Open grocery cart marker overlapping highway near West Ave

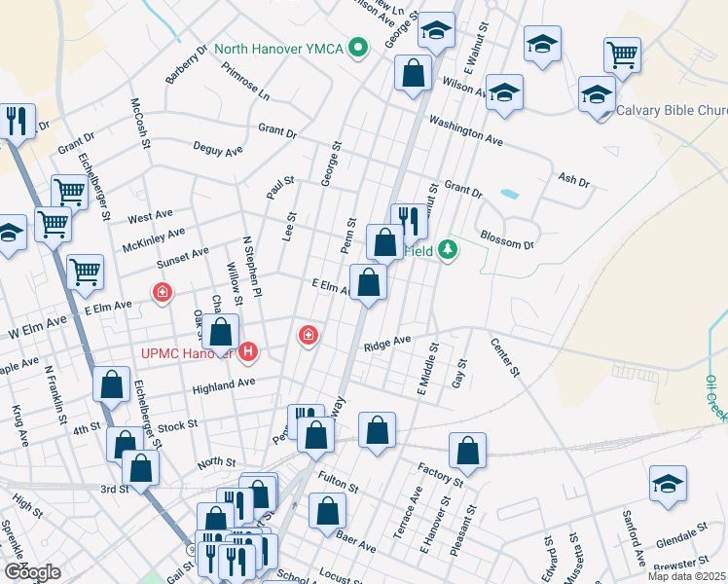click(x=53, y=226)
